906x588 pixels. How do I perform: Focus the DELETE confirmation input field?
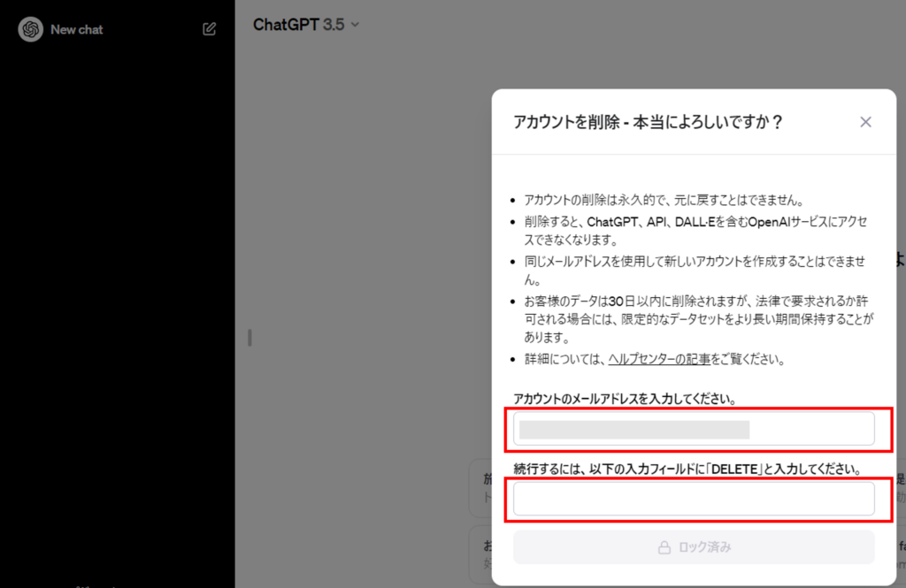click(x=694, y=499)
